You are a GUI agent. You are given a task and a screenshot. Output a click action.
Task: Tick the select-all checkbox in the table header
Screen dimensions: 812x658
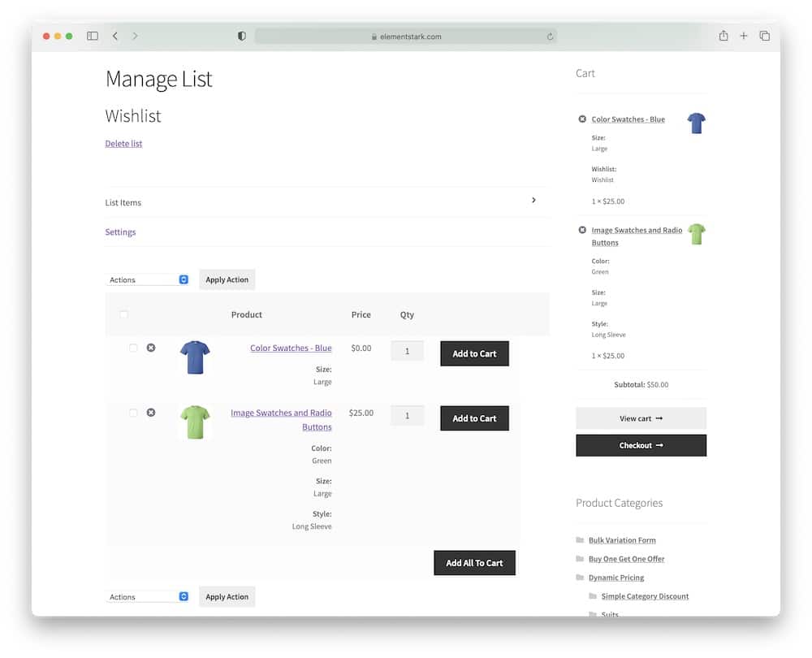(123, 314)
